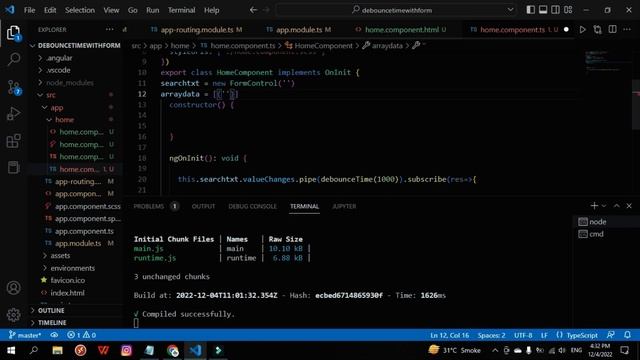Click the Run code play icon

[582, 29]
